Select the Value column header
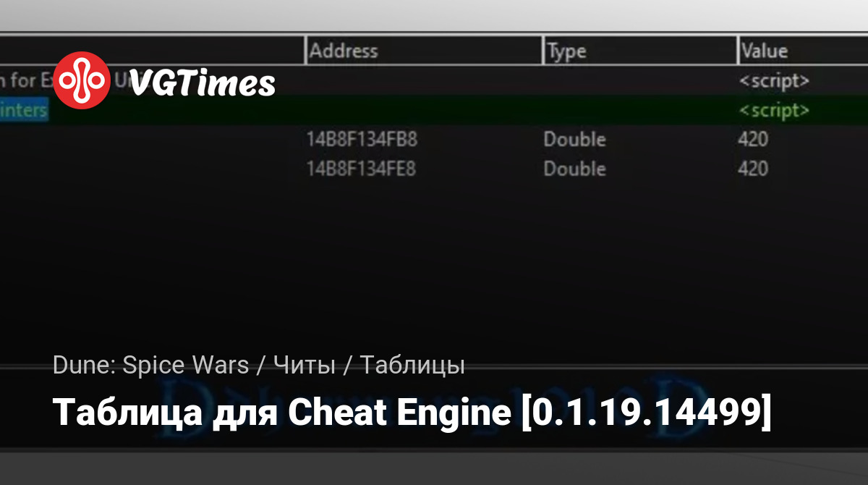The image size is (868, 485). 764,51
